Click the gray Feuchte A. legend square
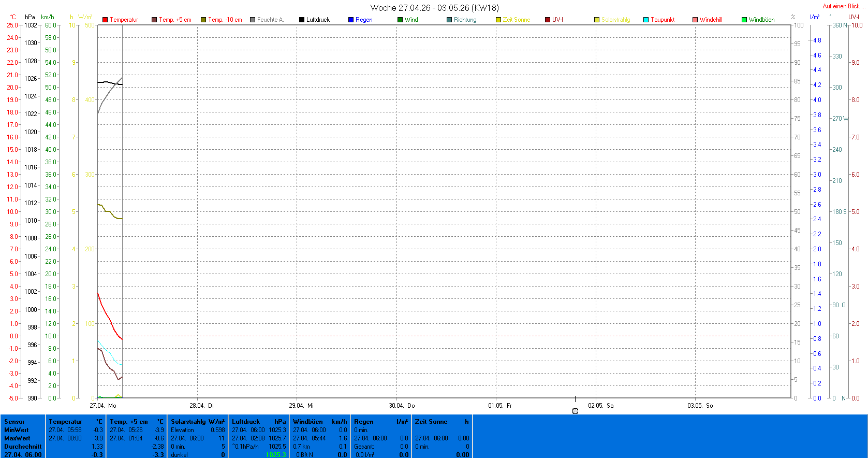This screenshot has height=458, width=868. tap(253, 20)
